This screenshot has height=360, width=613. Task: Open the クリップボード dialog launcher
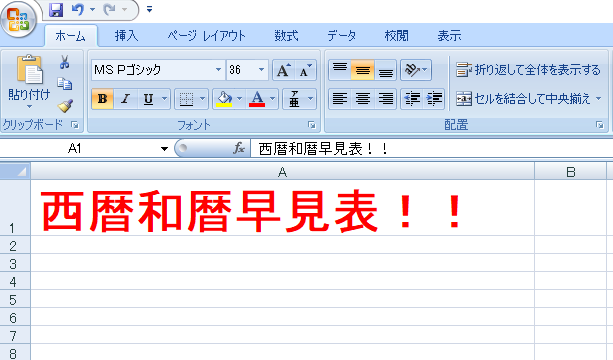tap(75, 125)
